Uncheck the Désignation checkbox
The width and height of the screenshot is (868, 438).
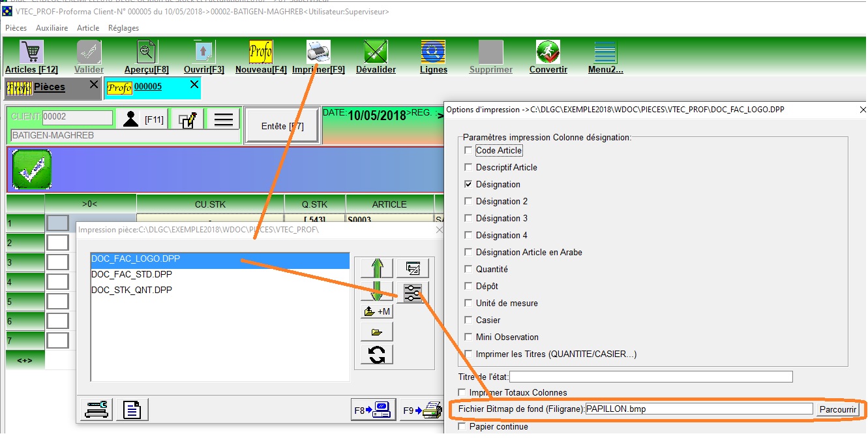(x=468, y=184)
